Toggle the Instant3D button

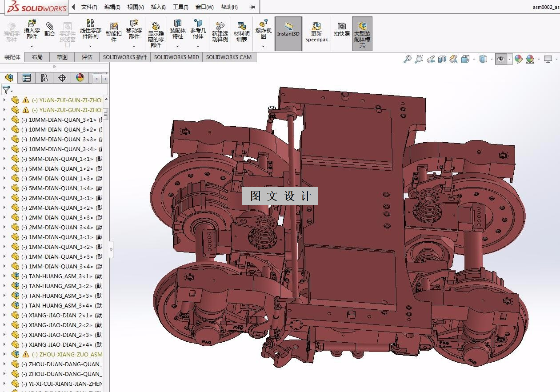[x=288, y=33]
